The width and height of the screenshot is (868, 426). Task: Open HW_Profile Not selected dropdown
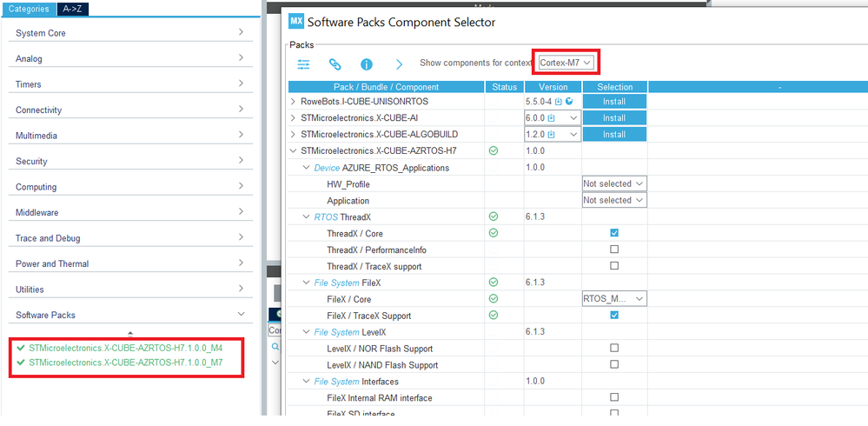tap(614, 184)
